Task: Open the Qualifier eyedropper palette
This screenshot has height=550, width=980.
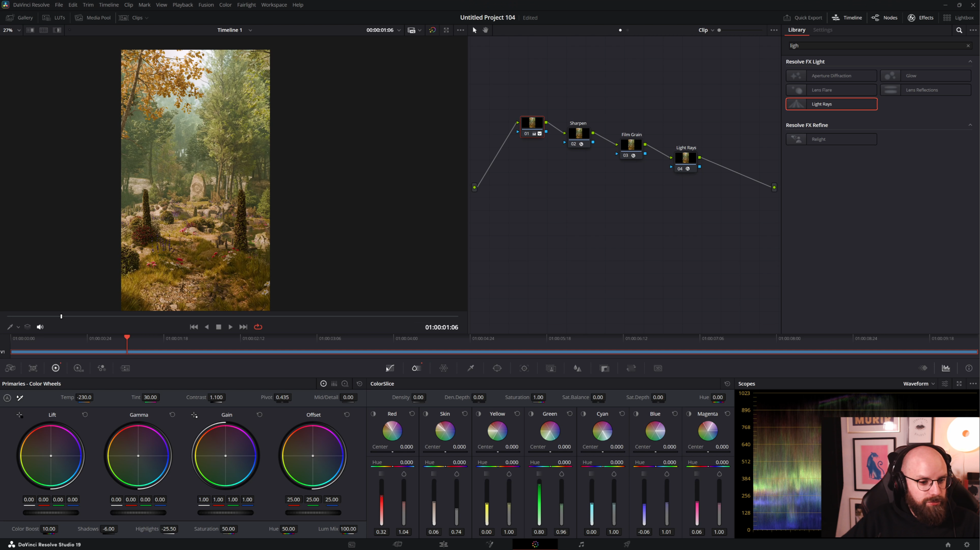Action: 470,368
